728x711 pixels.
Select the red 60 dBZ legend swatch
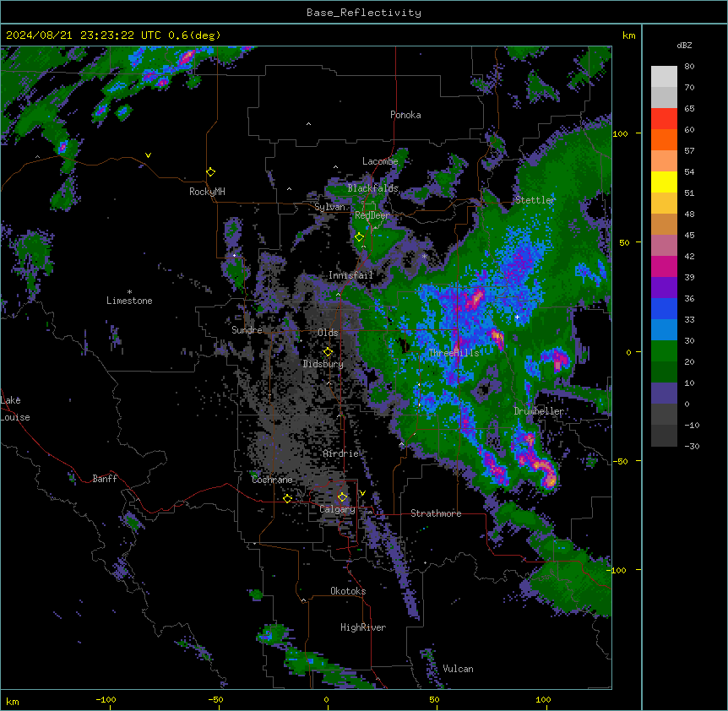[x=664, y=119]
